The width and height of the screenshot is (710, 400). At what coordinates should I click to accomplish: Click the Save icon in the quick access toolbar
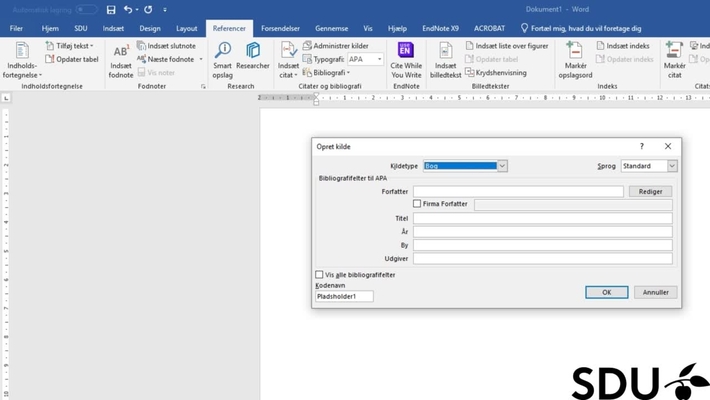click(111, 10)
